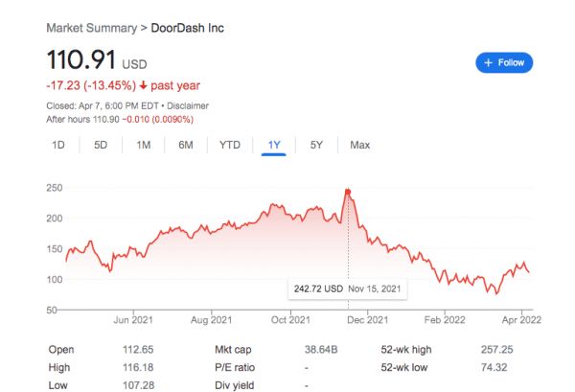Select the YTD chart tab
Screen dimensions: 575x392
230,145
